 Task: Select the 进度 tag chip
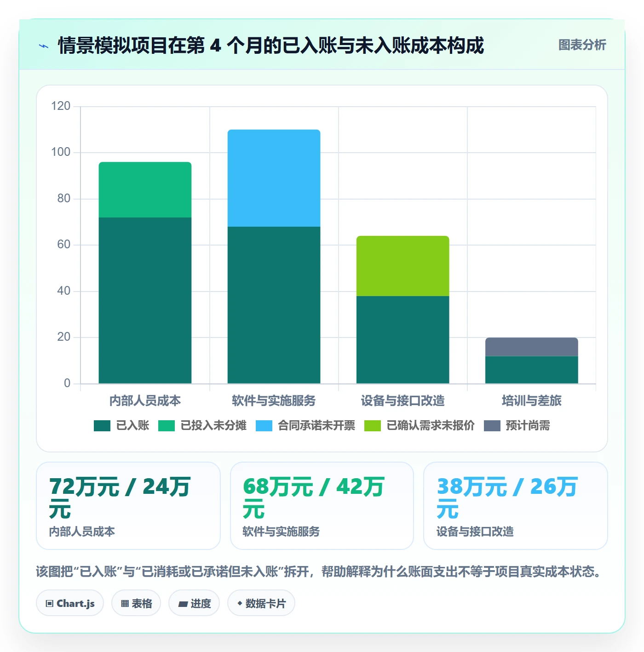[x=194, y=603]
